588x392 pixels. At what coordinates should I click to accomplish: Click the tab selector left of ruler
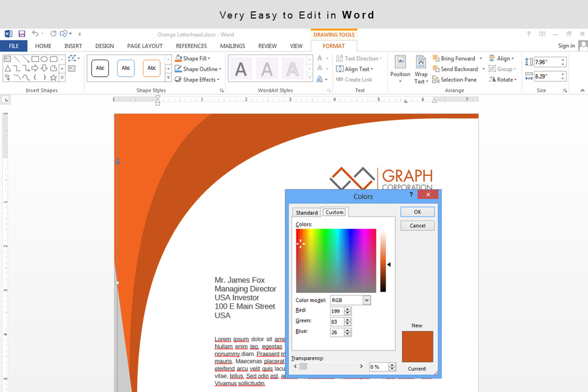click(6, 100)
